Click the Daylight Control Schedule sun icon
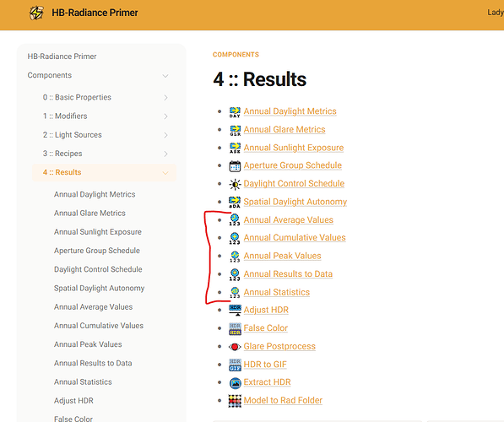Image resolution: width=504 pixels, height=422 pixels. [x=235, y=185]
